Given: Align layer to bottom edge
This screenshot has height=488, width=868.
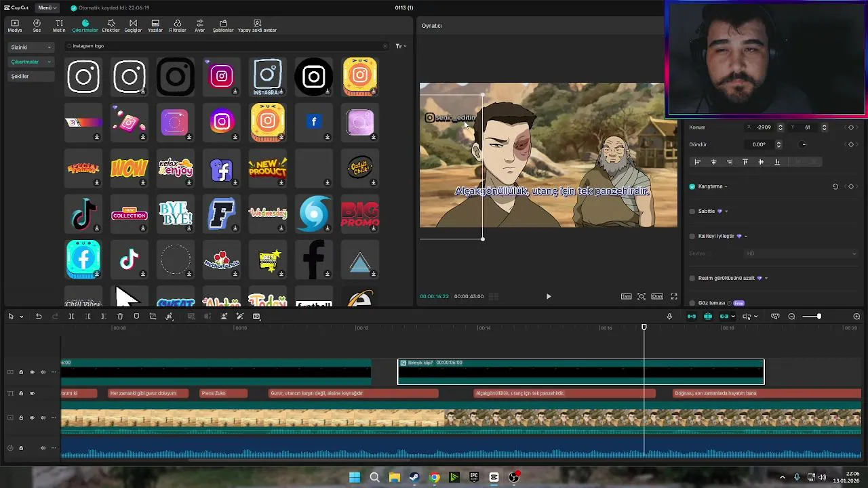Looking at the screenshot, I should coord(777,162).
